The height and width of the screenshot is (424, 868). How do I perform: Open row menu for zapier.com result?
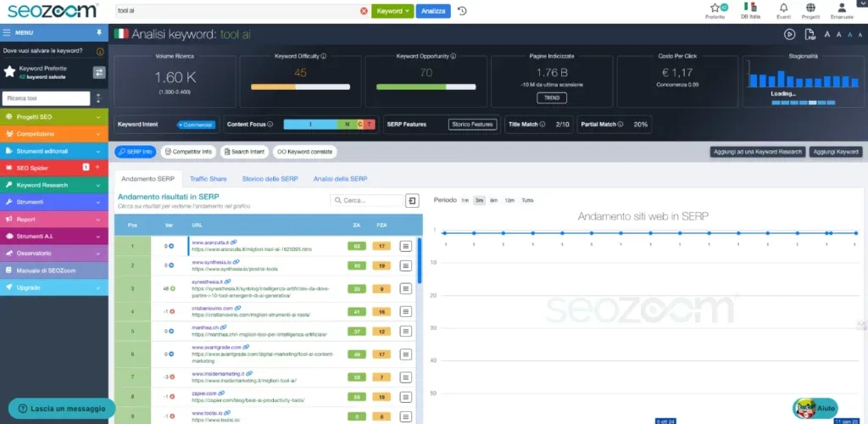point(406,397)
